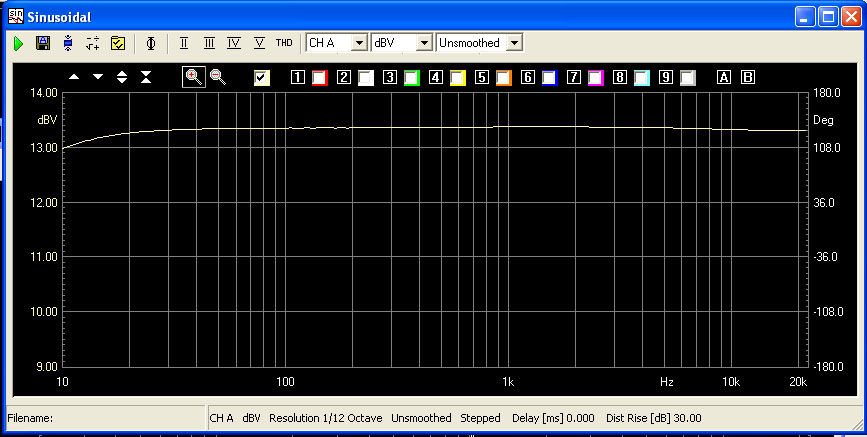867x437 pixels.
Task: Shift the curve up with the up arrow
Action: coord(74,77)
